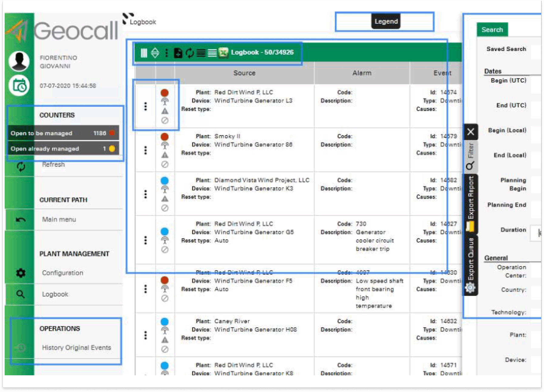
Task: Open the Logbook sidebar menu item
Action: (x=55, y=294)
